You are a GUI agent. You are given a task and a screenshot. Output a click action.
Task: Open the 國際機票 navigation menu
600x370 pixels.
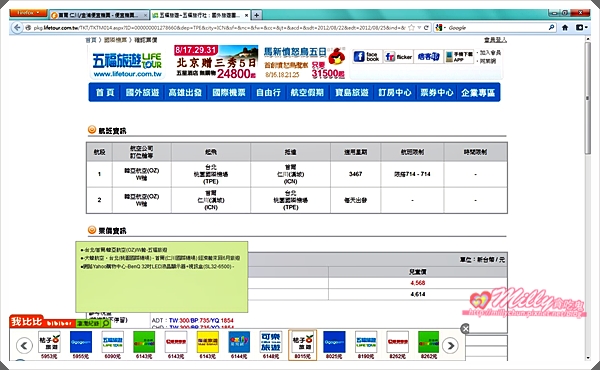[x=229, y=93]
